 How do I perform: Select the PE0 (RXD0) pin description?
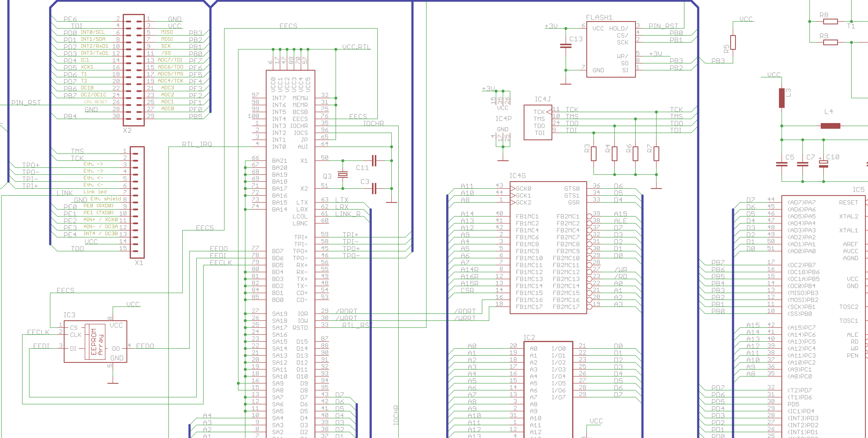98,206
